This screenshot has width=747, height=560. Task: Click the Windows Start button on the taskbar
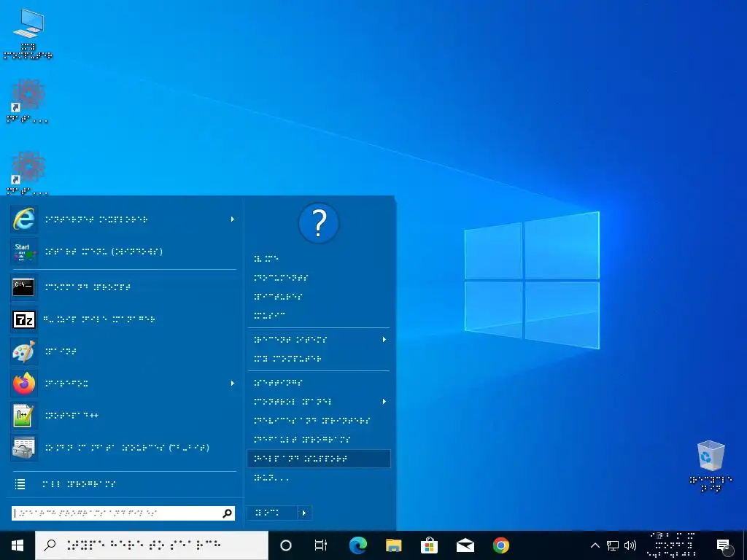point(18,545)
